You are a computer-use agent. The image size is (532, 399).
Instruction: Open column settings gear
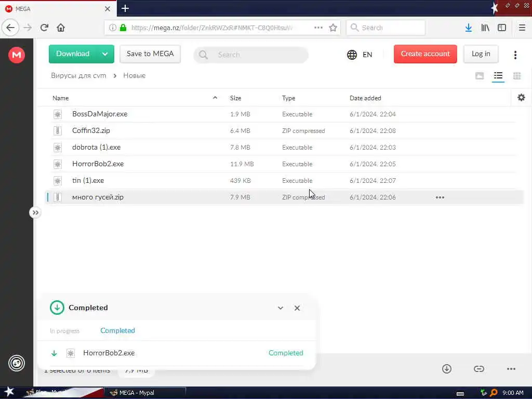(521, 98)
